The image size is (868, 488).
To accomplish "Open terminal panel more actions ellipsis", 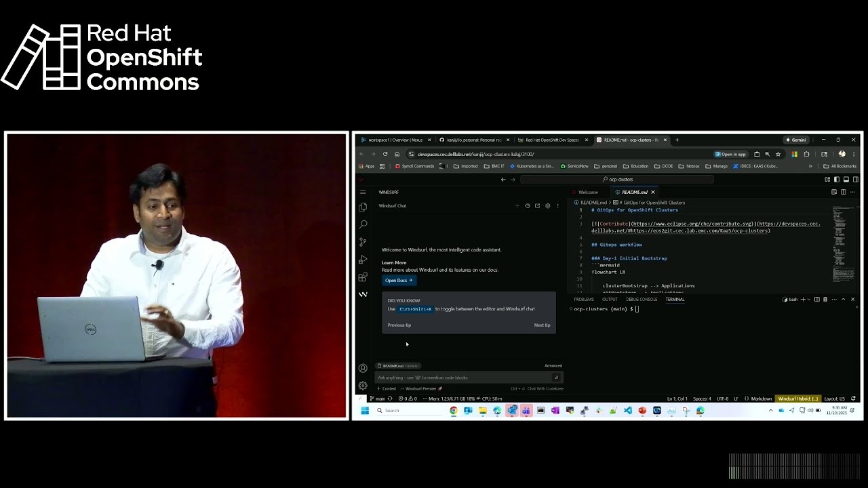I will 833,299.
